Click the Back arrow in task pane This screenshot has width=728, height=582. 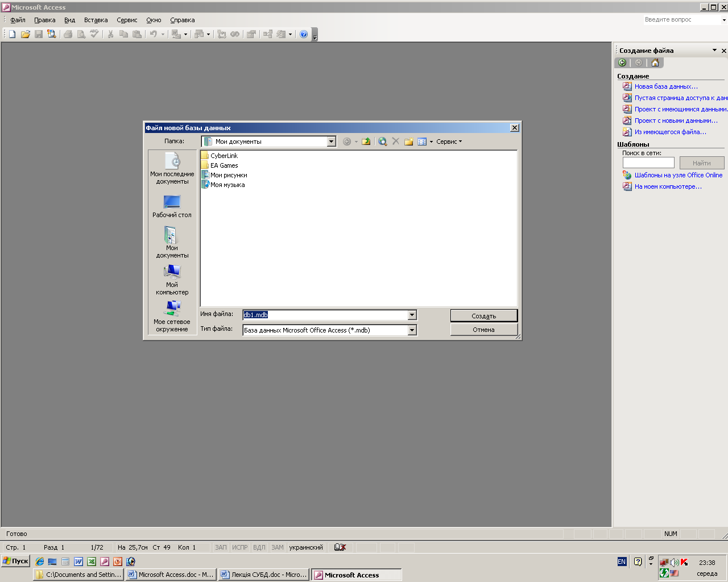[622, 63]
